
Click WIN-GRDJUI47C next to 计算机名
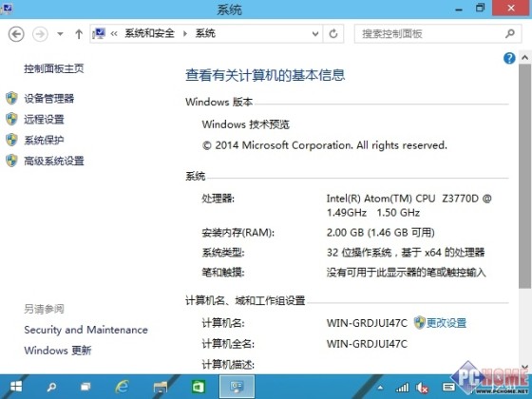click(x=367, y=323)
